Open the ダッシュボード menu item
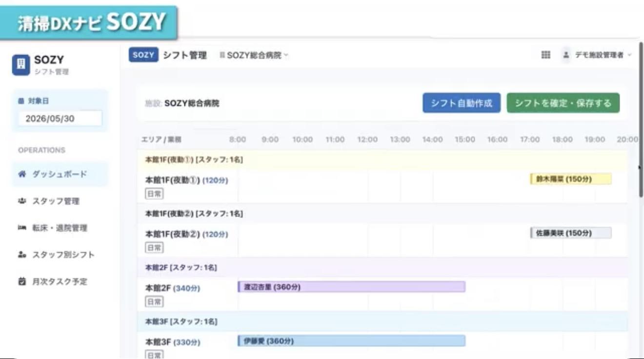644x359 pixels. coord(60,174)
